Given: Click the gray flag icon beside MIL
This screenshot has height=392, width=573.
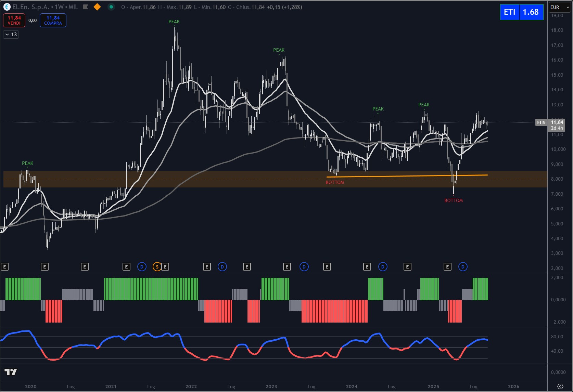Looking at the screenshot, I should click(86, 7).
